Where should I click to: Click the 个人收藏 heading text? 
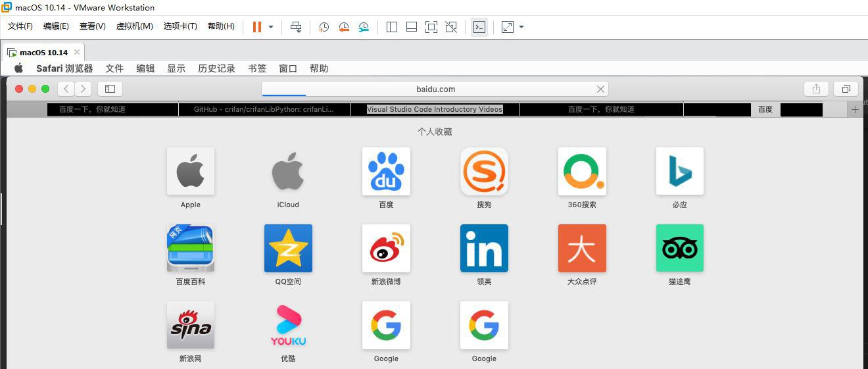pos(435,132)
